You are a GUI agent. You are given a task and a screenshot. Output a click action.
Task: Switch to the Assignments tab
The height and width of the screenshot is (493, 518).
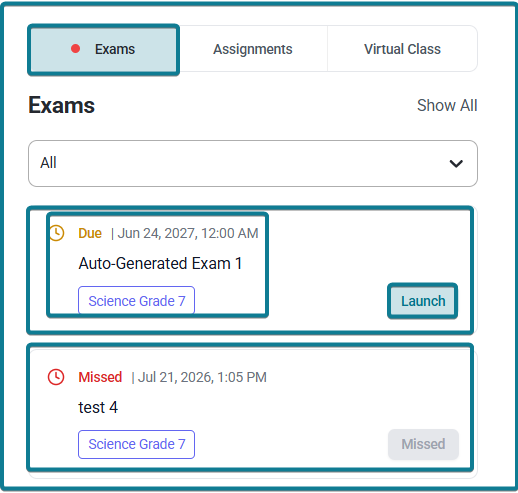[253, 49]
